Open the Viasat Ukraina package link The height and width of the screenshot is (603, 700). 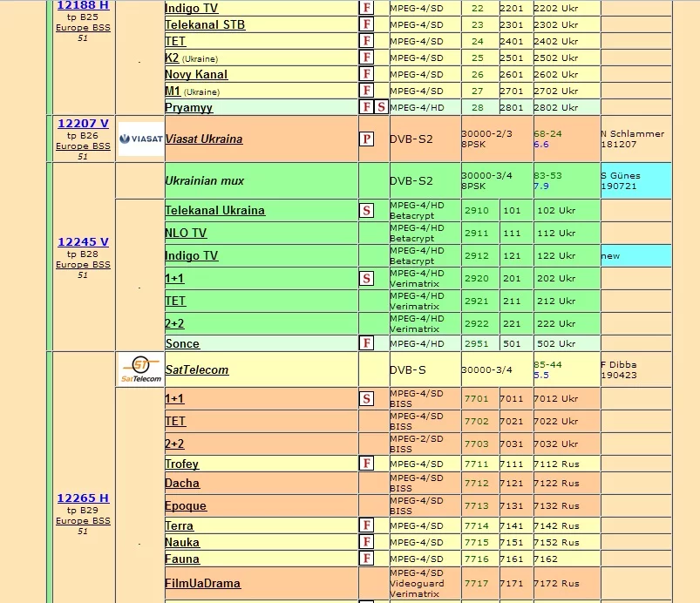pyautogui.click(x=204, y=139)
